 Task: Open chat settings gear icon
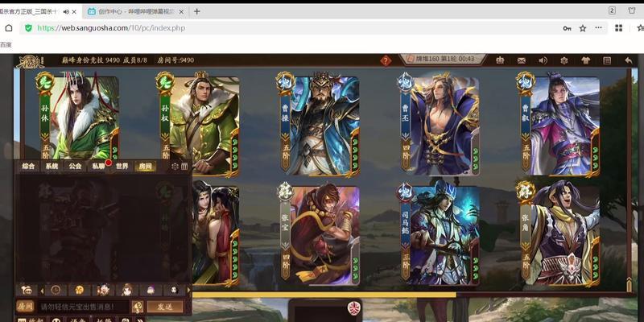pos(175,167)
